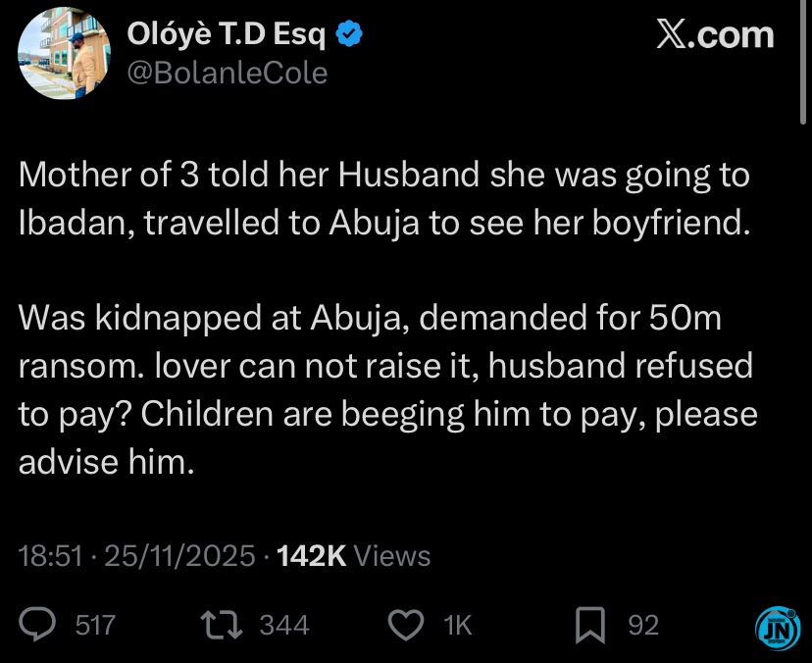The image size is (812, 663).
Task: Click the blue verified badge
Action: click(x=350, y=35)
